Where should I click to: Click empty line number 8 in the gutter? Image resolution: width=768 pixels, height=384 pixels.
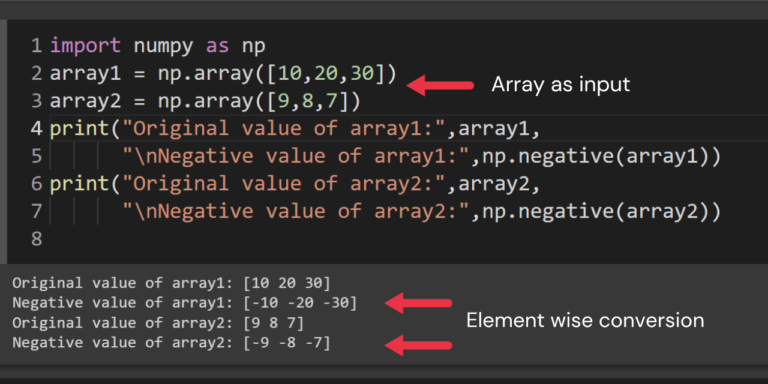click(36, 239)
